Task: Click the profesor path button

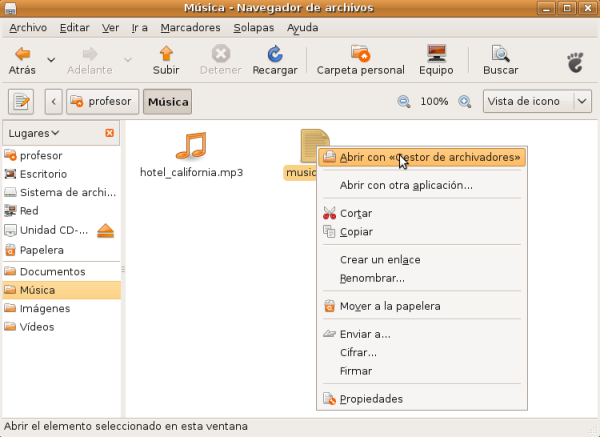Action: [x=106, y=101]
